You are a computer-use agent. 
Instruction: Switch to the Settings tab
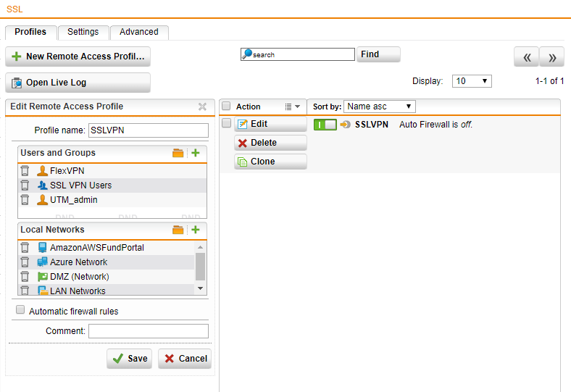[x=83, y=32]
